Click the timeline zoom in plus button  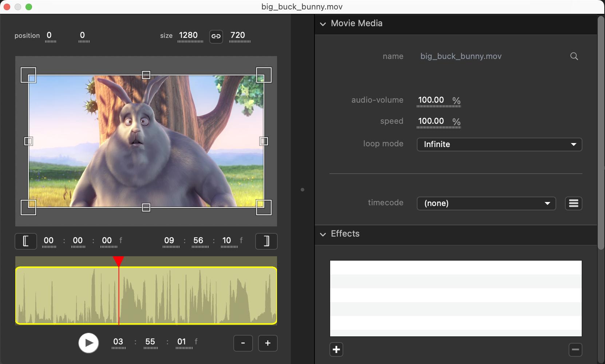pos(268,343)
